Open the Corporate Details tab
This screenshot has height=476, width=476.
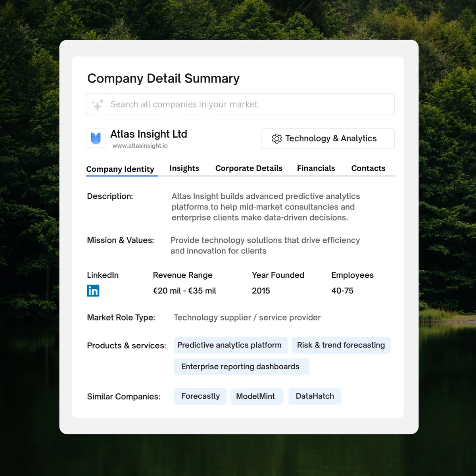pyautogui.click(x=249, y=168)
